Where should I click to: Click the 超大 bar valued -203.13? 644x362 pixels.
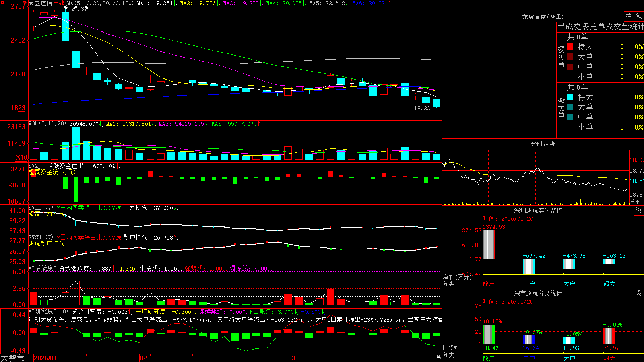[x=609, y=261]
